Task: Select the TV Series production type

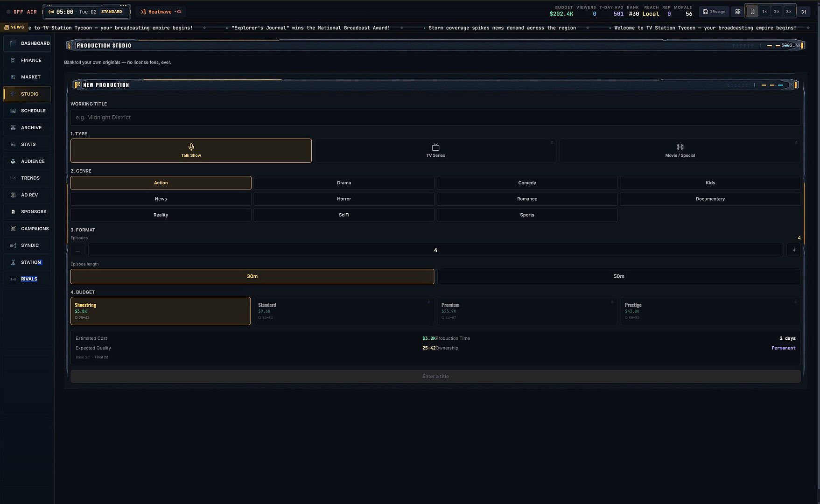Action: point(435,151)
